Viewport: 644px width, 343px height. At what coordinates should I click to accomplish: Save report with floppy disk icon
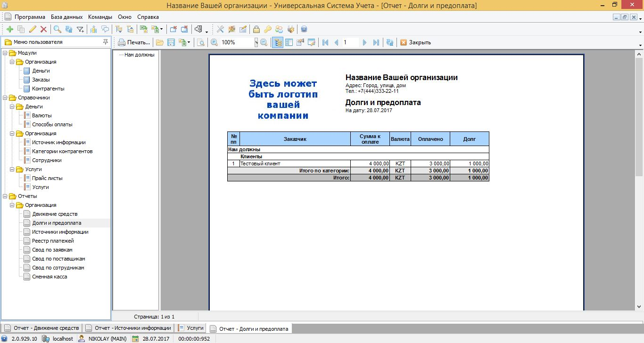point(171,42)
